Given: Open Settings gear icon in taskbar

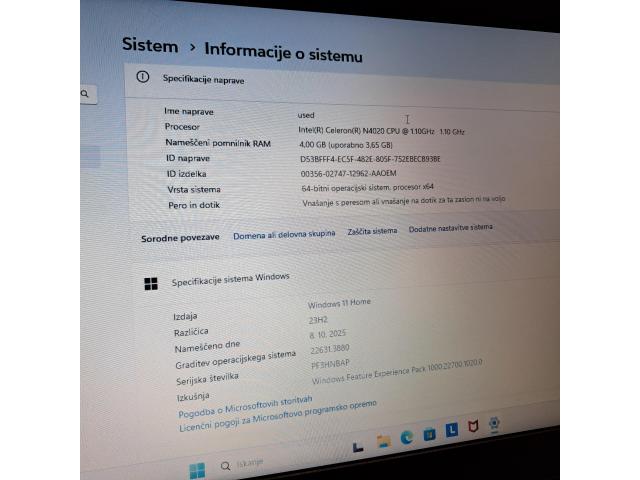Looking at the screenshot, I should click(x=494, y=423).
